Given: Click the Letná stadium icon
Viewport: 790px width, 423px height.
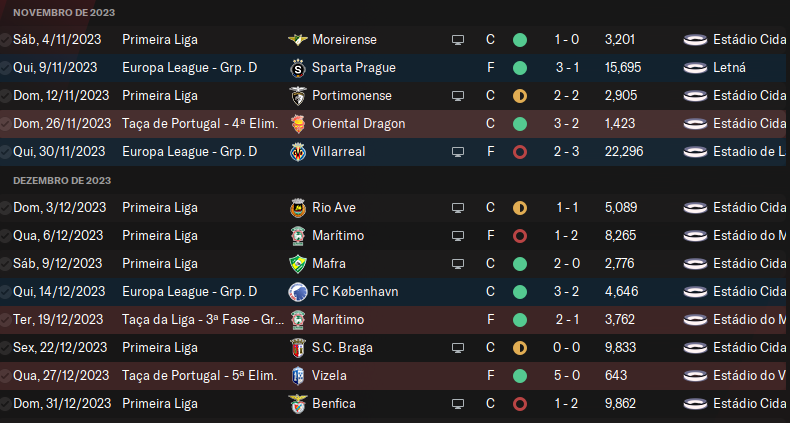Looking at the screenshot, I should [695, 68].
